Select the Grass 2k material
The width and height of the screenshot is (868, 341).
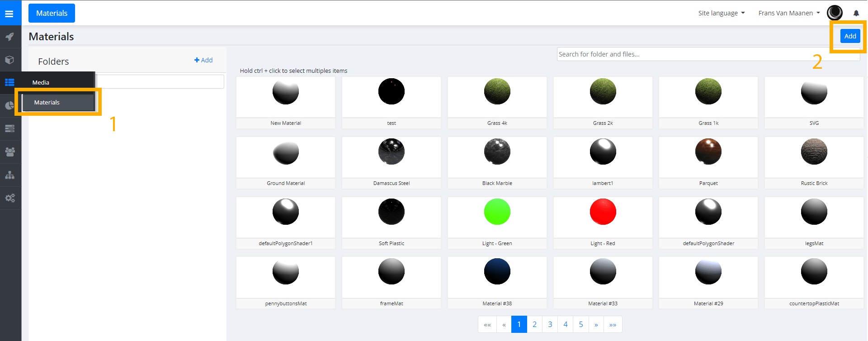[x=603, y=103]
